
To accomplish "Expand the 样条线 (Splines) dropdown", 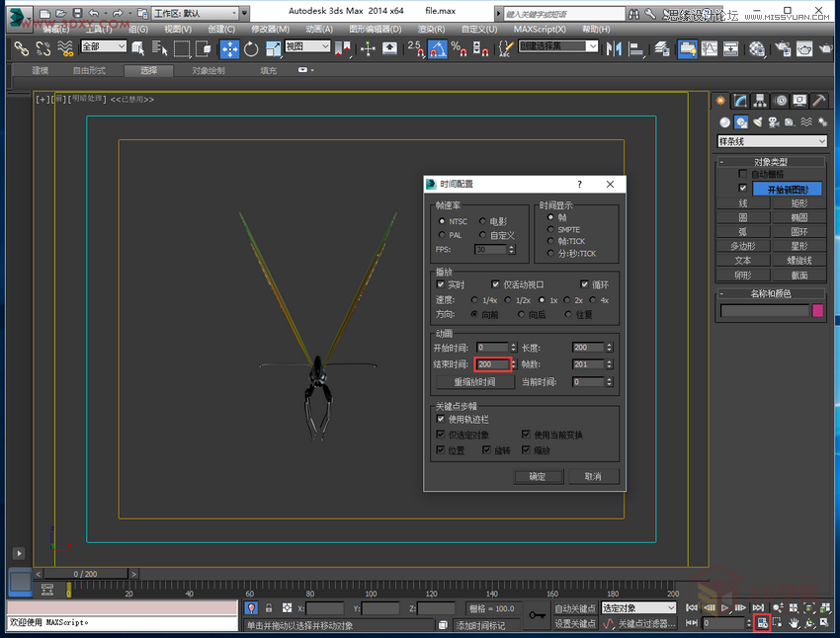I will click(772, 141).
